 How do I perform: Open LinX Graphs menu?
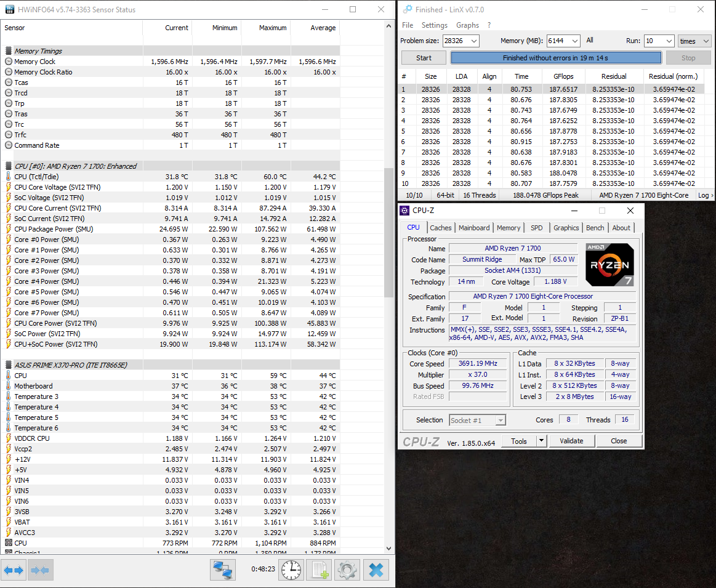tap(468, 25)
